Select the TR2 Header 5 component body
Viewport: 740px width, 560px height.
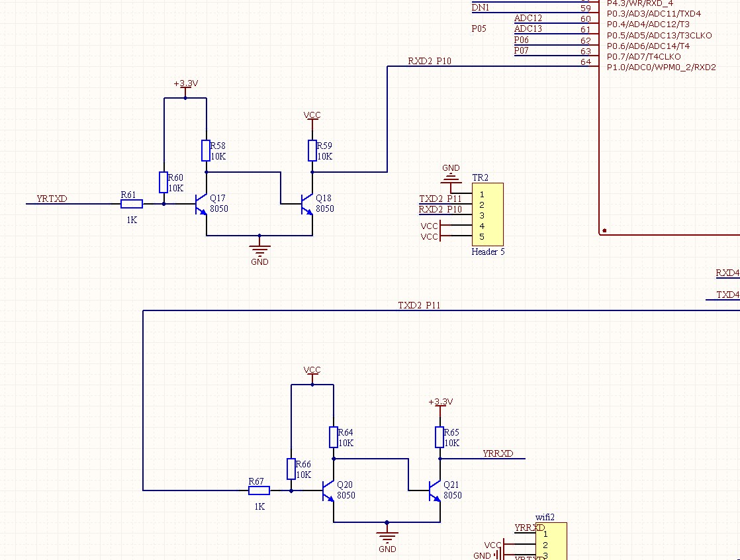488,214
